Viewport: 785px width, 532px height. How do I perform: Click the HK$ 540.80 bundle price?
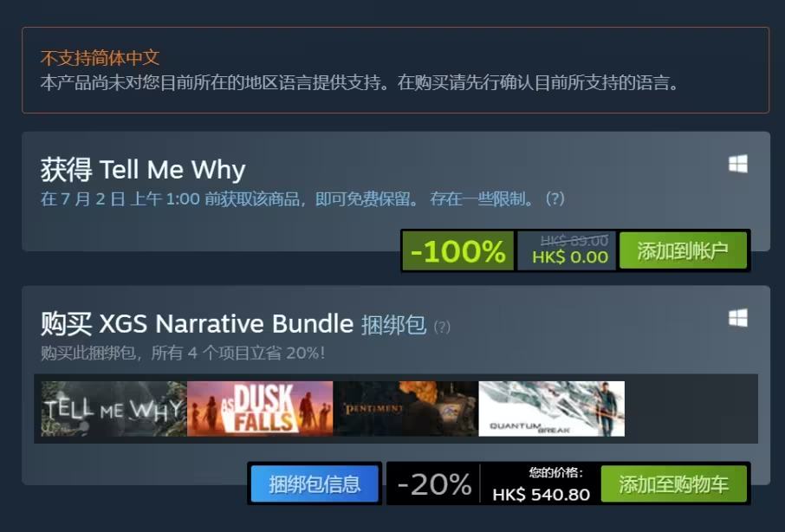pyautogui.click(x=542, y=495)
